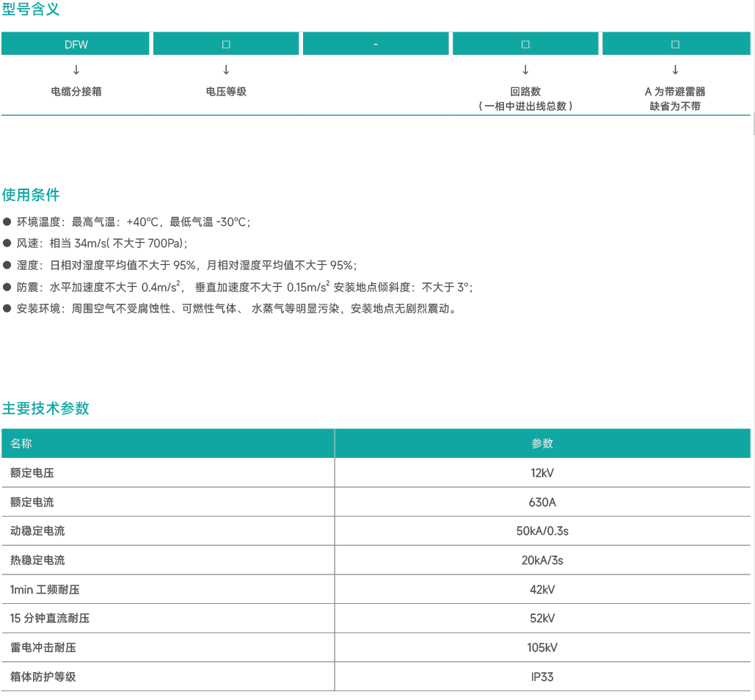Click the square placeholder above 电压等级
Image resolution: width=755 pixels, height=700 pixels.
coord(226,45)
